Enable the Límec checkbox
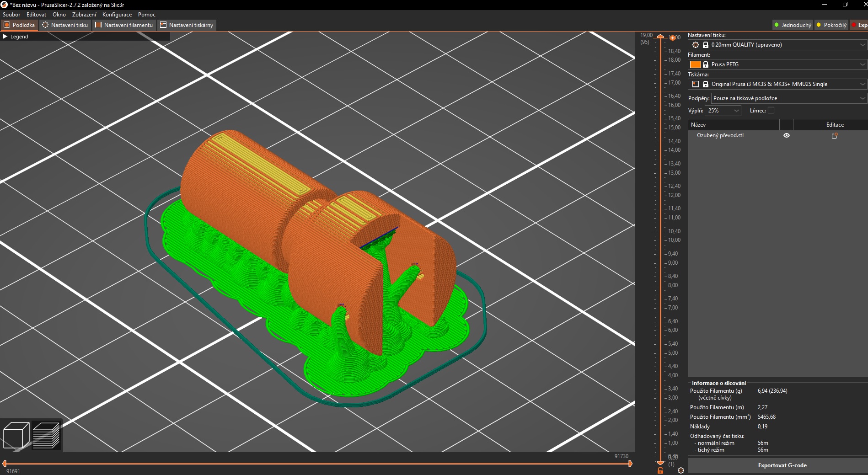The image size is (868, 475). tap(771, 110)
